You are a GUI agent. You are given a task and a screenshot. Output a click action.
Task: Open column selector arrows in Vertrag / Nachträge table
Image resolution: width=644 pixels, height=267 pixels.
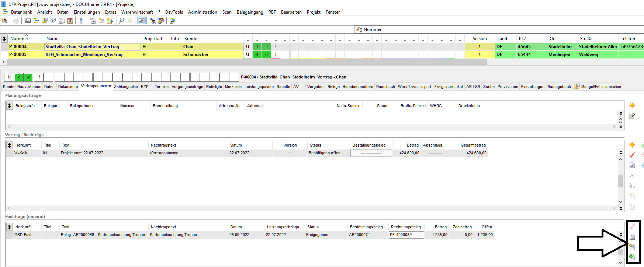pos(10,145)
